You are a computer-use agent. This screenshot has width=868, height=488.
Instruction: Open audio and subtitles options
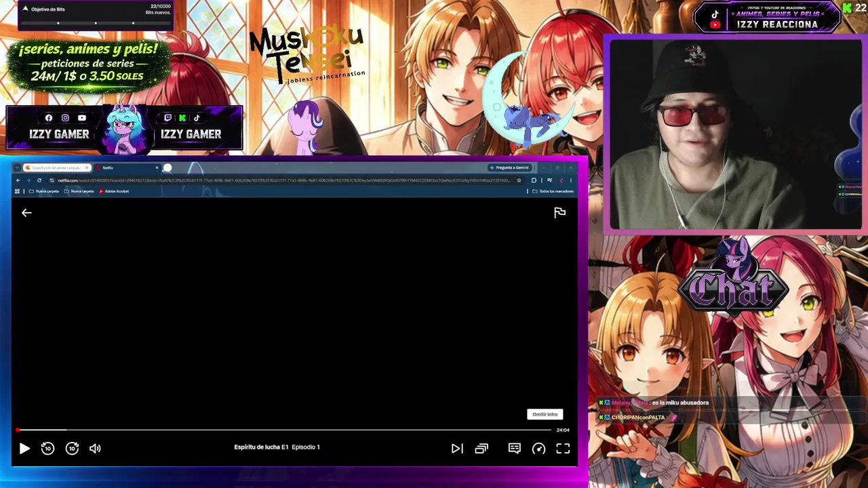point(515,448)
